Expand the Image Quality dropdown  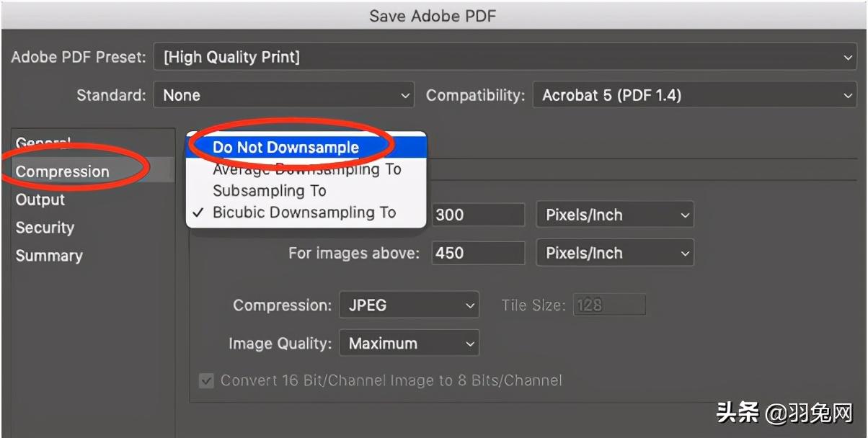[409, 344]
